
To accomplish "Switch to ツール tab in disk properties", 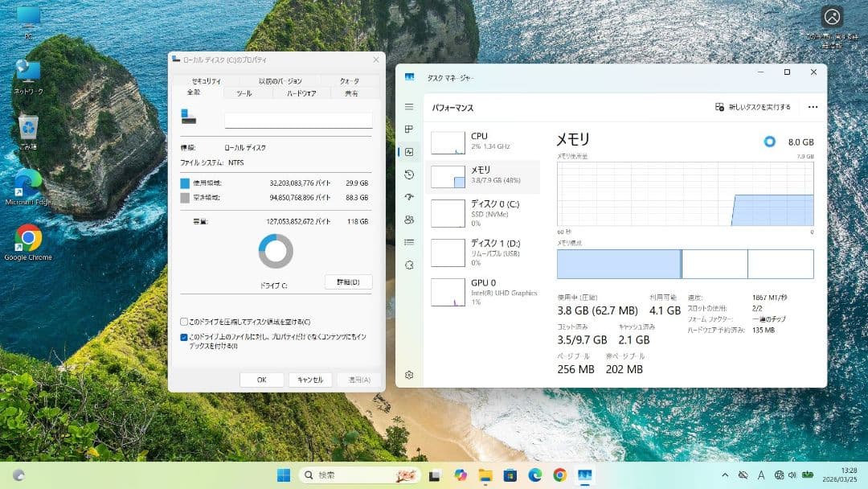I will pyautogui.click(x=244, y=93).
